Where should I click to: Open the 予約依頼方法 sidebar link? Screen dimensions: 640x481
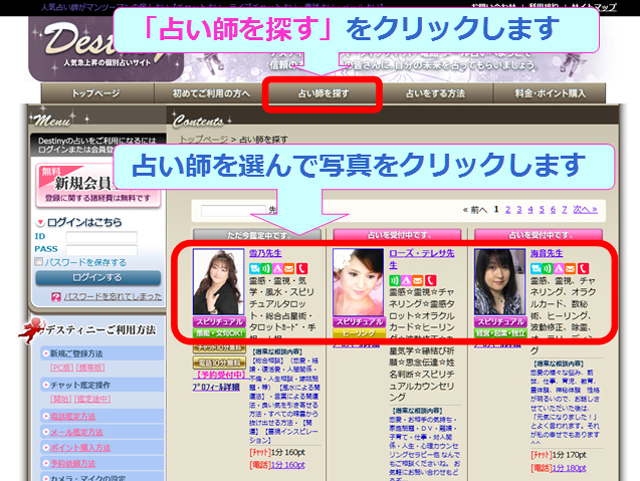(x=73, y=464)
